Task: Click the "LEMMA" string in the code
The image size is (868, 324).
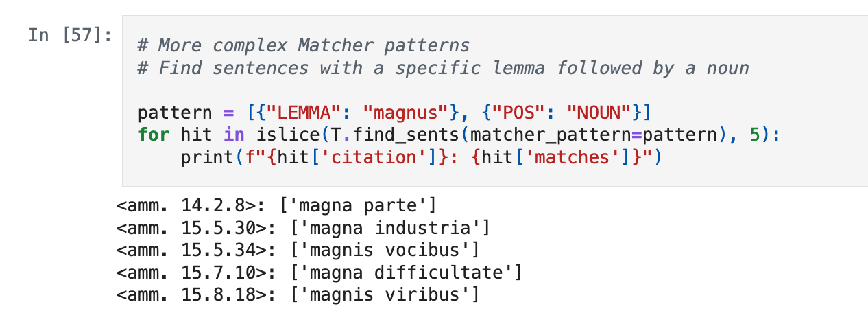Action: click(x=293, y=113)
